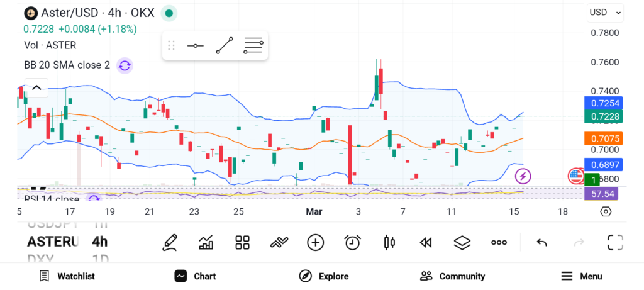Open the chart type icon with bars
Image resolution: width=644 pixels, height=290 pixels.
206,242
